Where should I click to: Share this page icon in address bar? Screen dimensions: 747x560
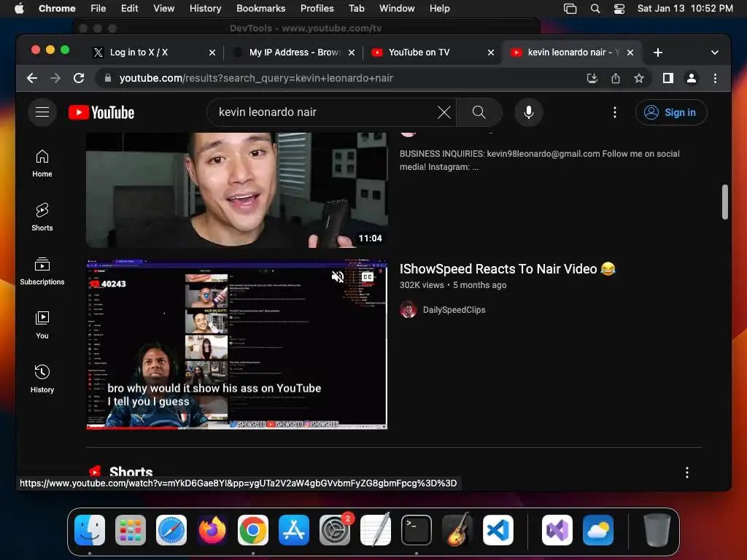tap(616, 78)
